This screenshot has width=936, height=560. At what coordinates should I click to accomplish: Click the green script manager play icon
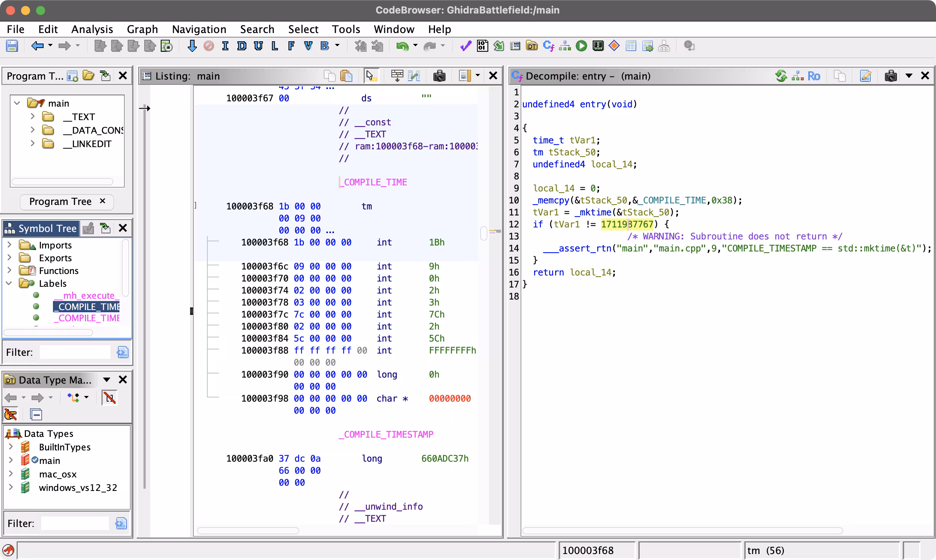click(x=581, y=46)
